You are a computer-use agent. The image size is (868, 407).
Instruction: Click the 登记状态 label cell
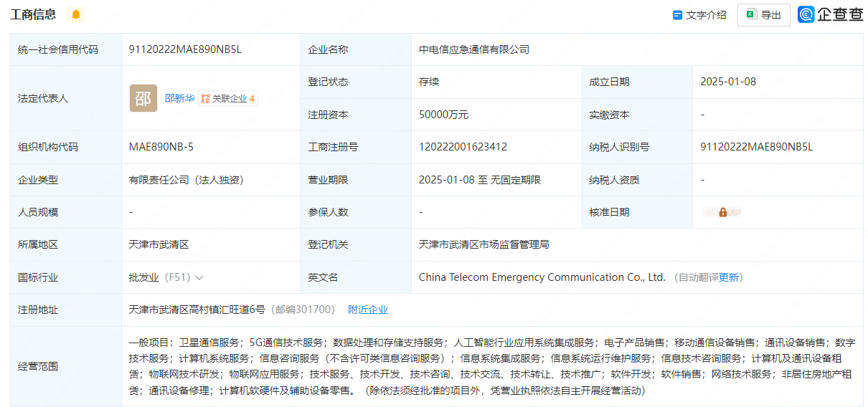point(356,82)
